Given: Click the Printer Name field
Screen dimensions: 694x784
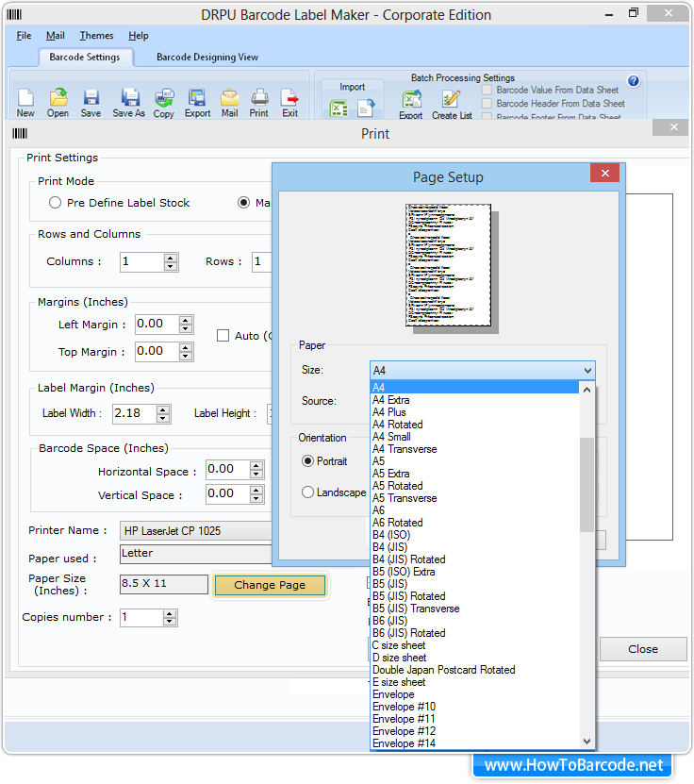Looking at the screenshot, I should 196,530.
